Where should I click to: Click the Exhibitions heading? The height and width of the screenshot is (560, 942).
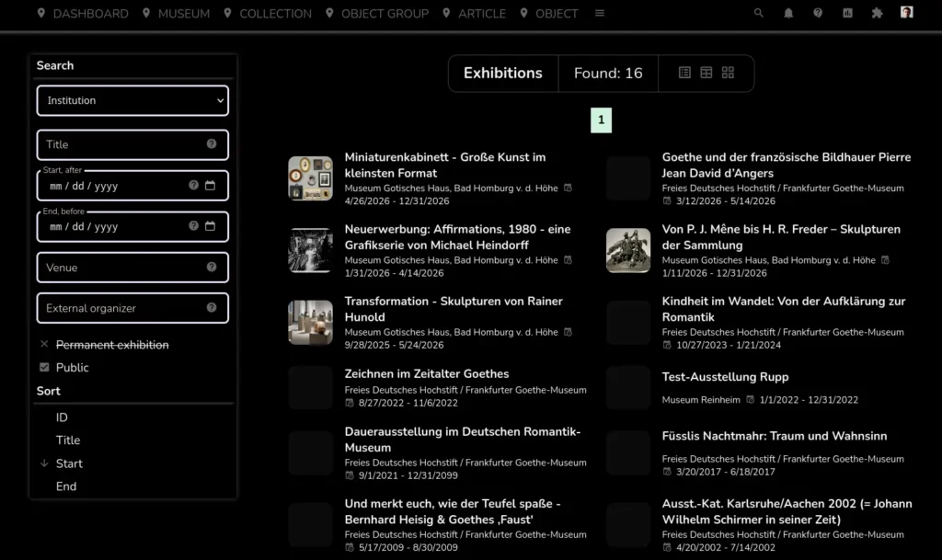503,74
